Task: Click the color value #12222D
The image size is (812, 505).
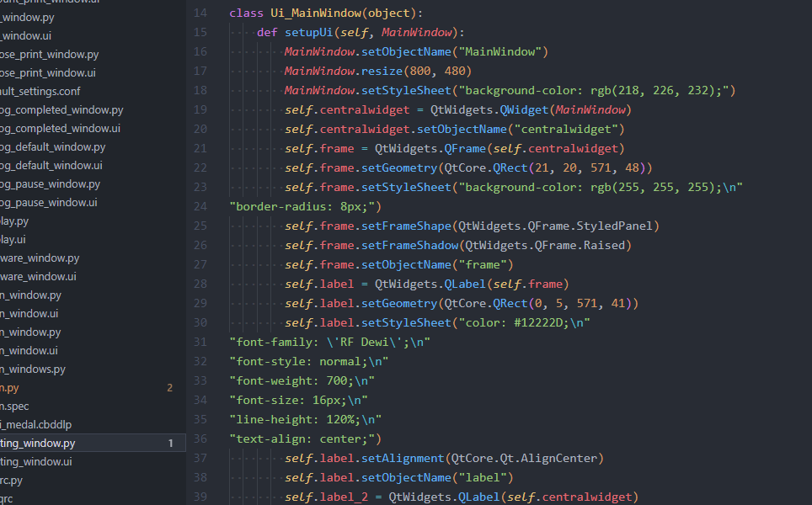Action: click(x=538, y=323)
